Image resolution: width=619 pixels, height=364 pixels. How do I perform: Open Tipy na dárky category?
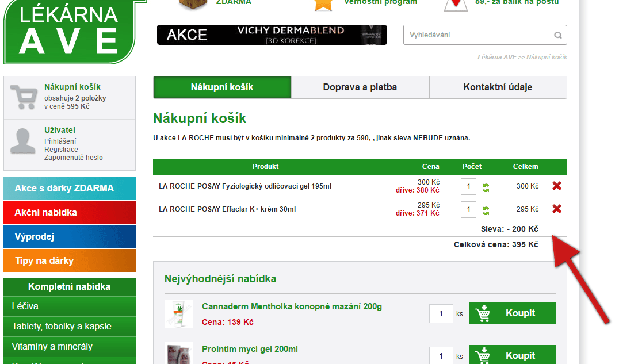70,260
